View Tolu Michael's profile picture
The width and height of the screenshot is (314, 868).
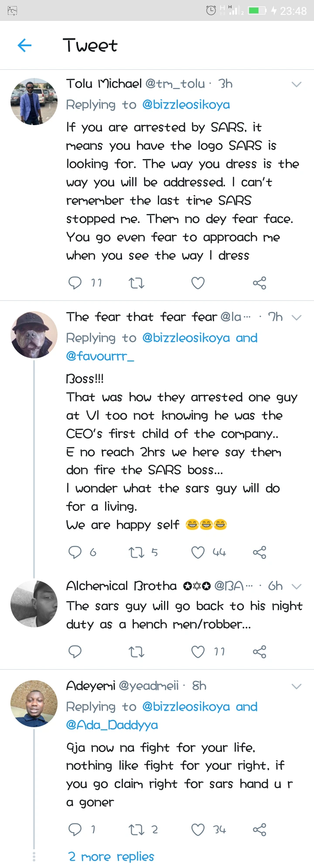[34, 102]
